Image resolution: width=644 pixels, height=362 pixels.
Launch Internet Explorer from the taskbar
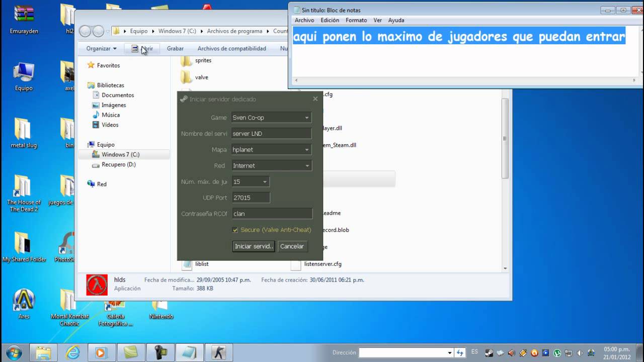73,352
